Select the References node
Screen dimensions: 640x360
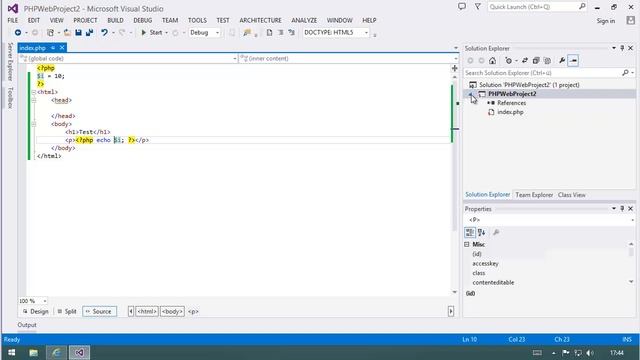coord(511,103)
